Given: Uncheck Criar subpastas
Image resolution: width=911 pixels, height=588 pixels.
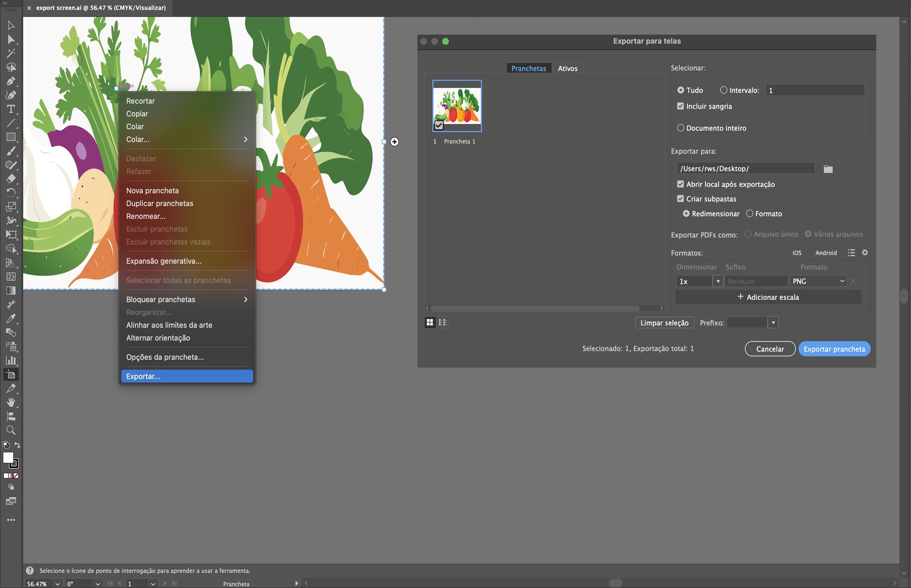Looking at the screenshot, I should 680,199.
